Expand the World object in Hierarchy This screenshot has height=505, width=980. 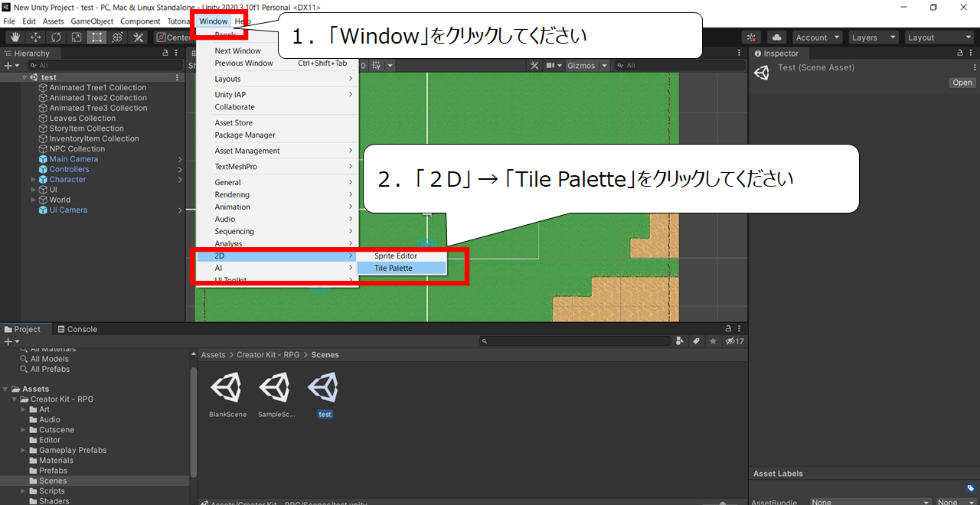click(33, 200)
